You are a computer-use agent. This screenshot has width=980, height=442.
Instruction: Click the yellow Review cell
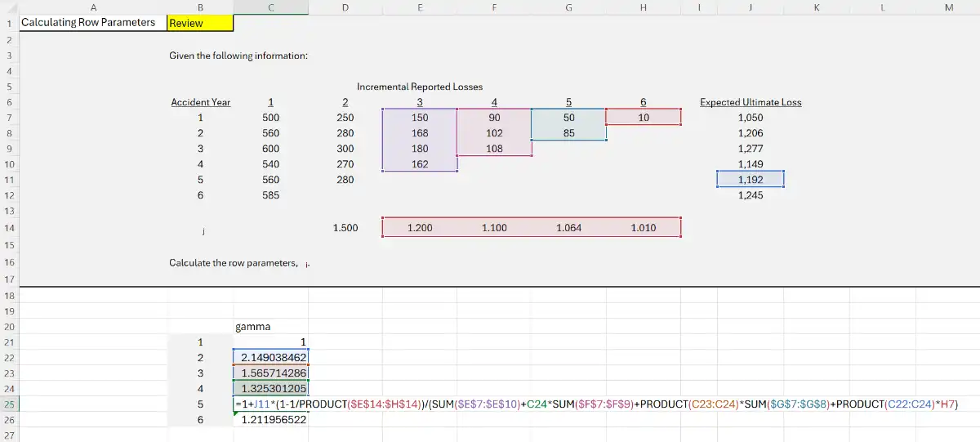click(x=200, y=23)
